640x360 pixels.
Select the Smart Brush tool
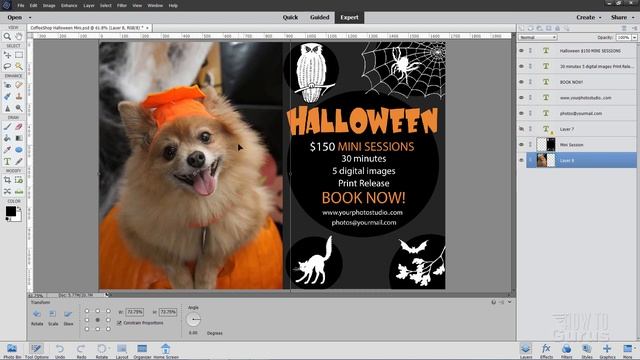coord(7,96)
